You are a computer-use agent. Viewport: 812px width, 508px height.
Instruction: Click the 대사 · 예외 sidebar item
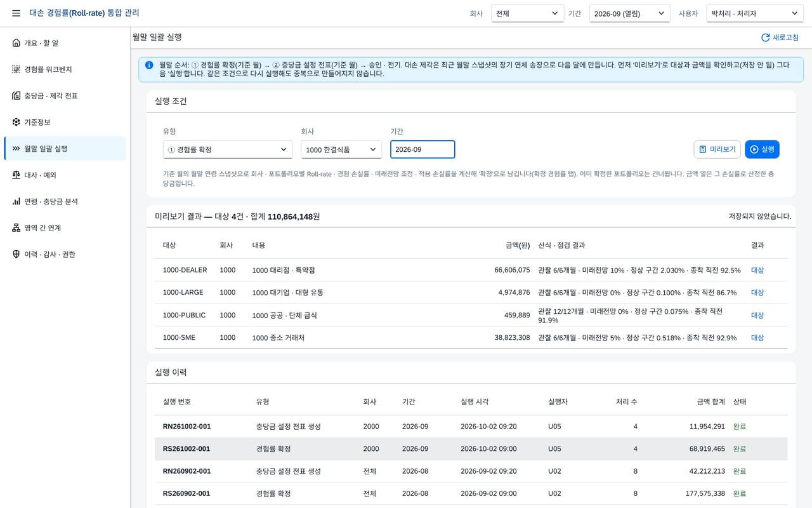pos(65,175)
